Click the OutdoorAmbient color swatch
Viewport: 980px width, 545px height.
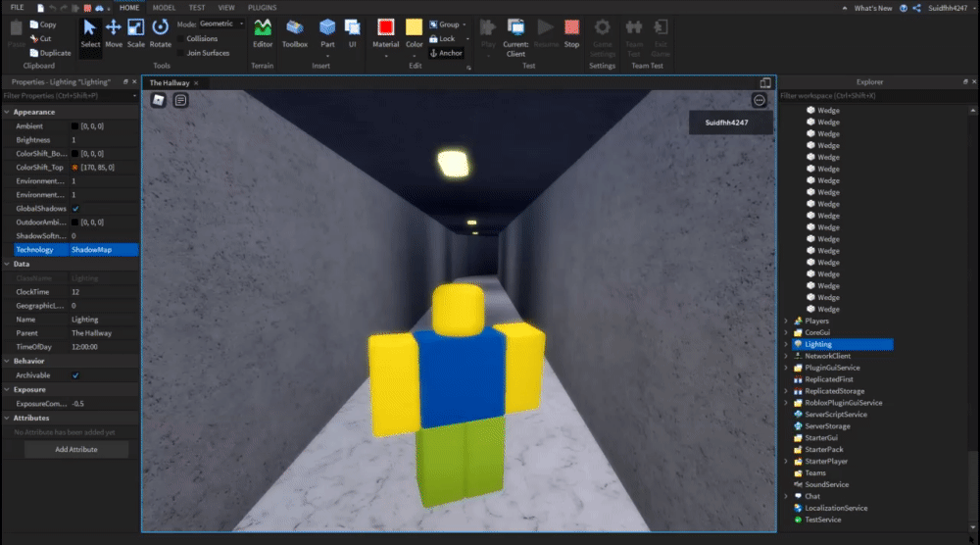pos(75,223)
